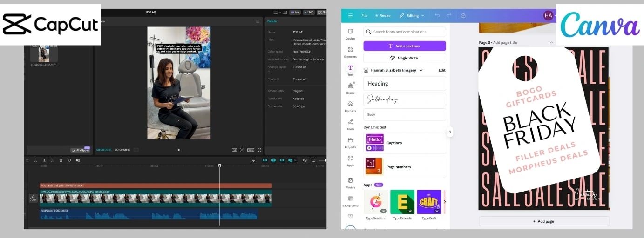Image resolution: width=644 pixels, height=238 pixels.
Task: Open the File menu in Canva
Action: pyautogui.click(x=365, y=15)
